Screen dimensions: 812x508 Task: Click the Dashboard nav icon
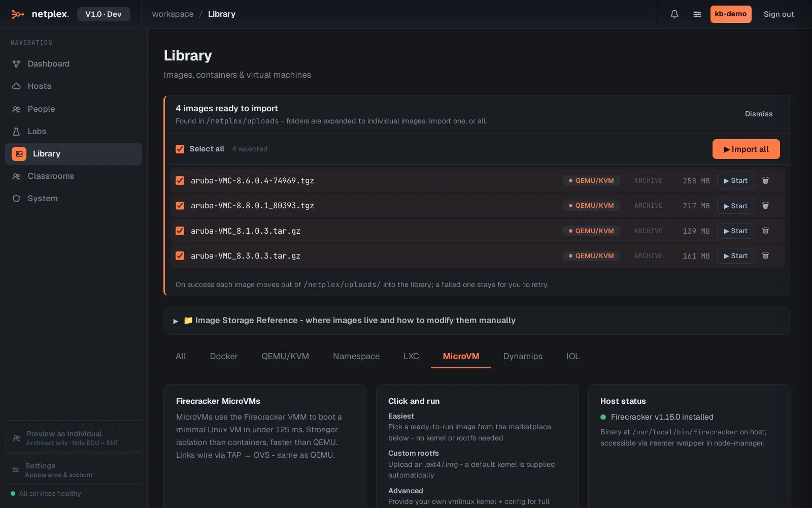click(16, 64)
